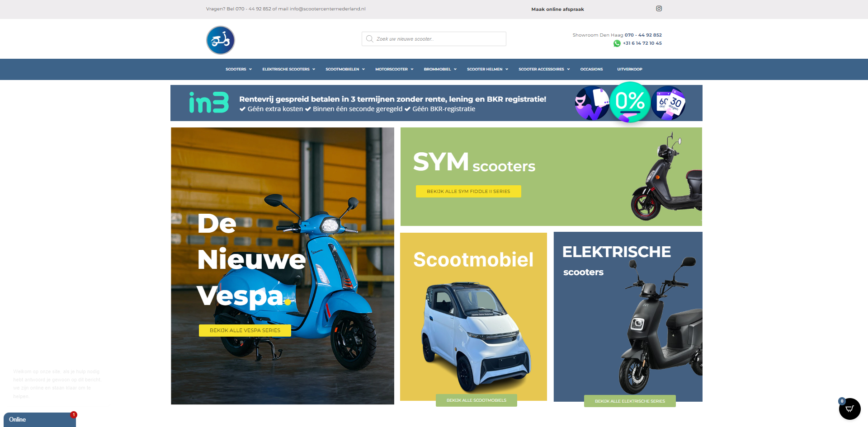This screenshot has width=868, height=427.
Task: Open the Uitverkoop menu item
Action: click(629, 69)
